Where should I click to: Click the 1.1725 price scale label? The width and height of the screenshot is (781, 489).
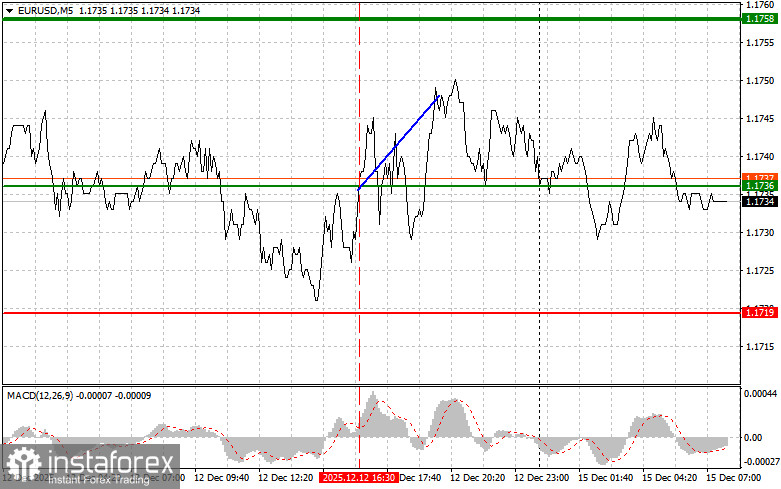tap(760, 270)
